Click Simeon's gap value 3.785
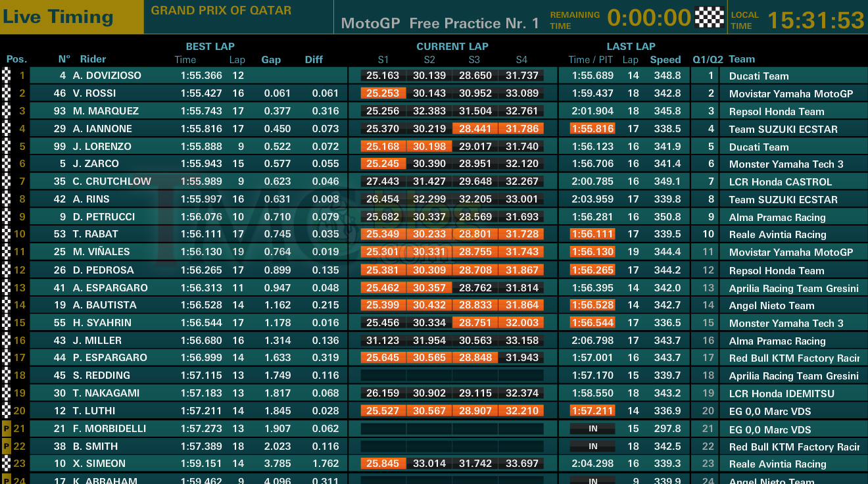 tap(277, 463)
